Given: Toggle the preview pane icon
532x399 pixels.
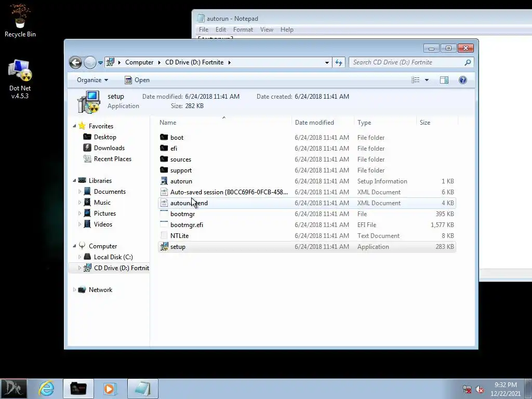Looking at the screenshot, I should point(444,80).
